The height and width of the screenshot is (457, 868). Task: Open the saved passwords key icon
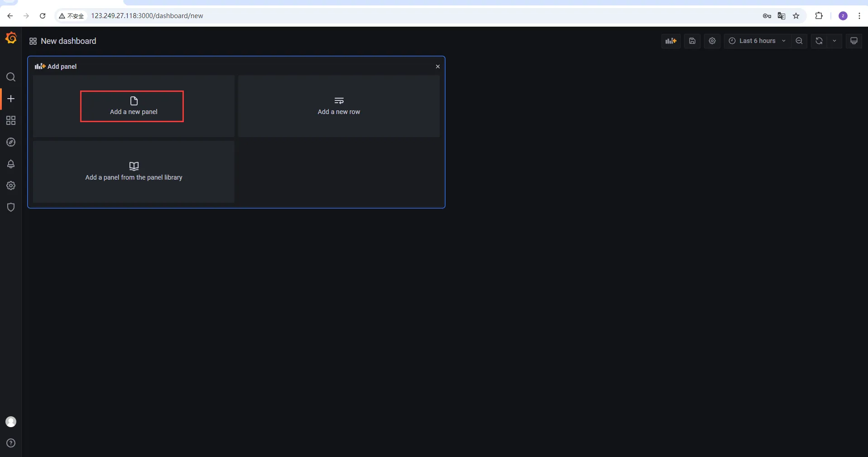767,16
